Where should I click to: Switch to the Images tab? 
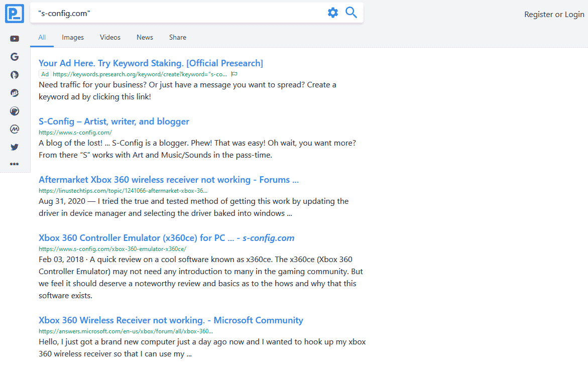click(73, 38)
